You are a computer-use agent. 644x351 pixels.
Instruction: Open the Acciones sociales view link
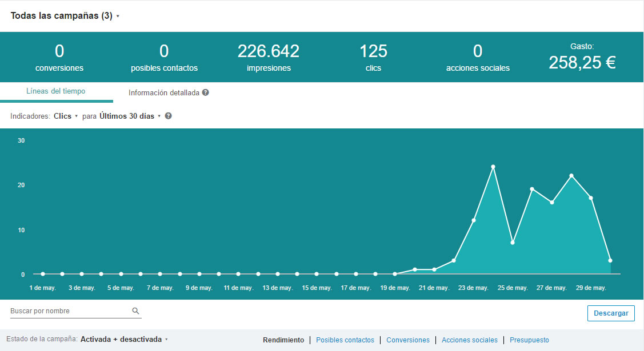470,340
